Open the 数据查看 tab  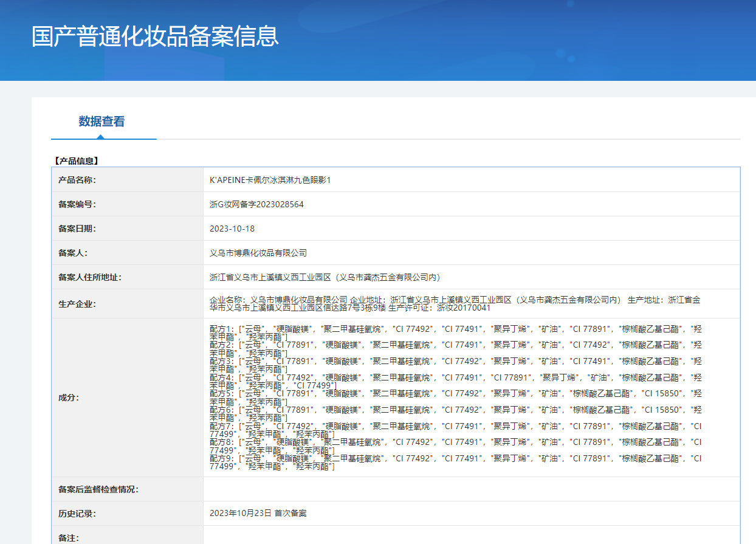(x=101, y=122)
